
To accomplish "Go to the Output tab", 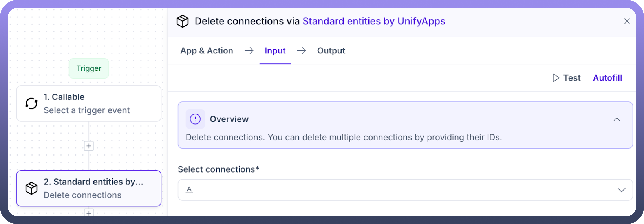I will [331, 51].
